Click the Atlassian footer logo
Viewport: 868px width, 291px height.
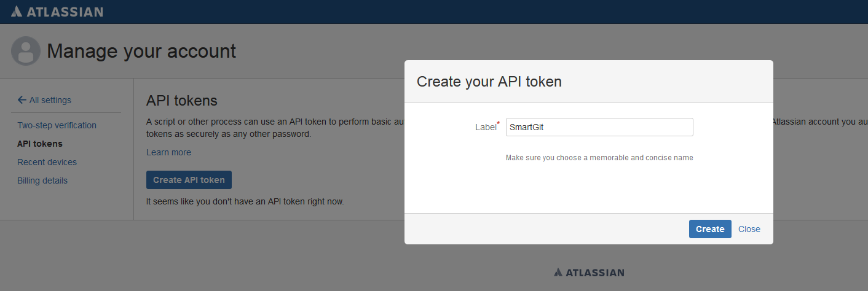[588, 272]
